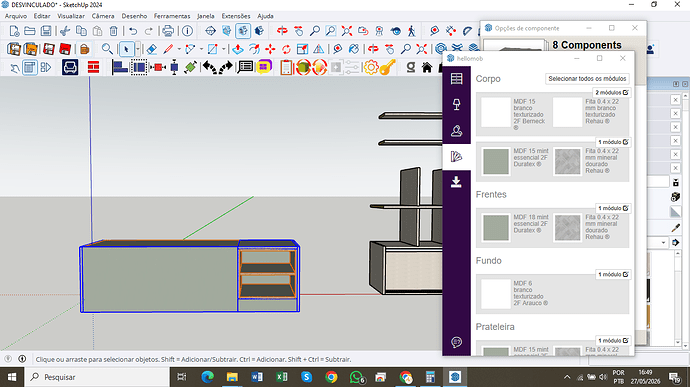Cut selection with the scissors icon
The image size is (690, 387).
point(65,31)
